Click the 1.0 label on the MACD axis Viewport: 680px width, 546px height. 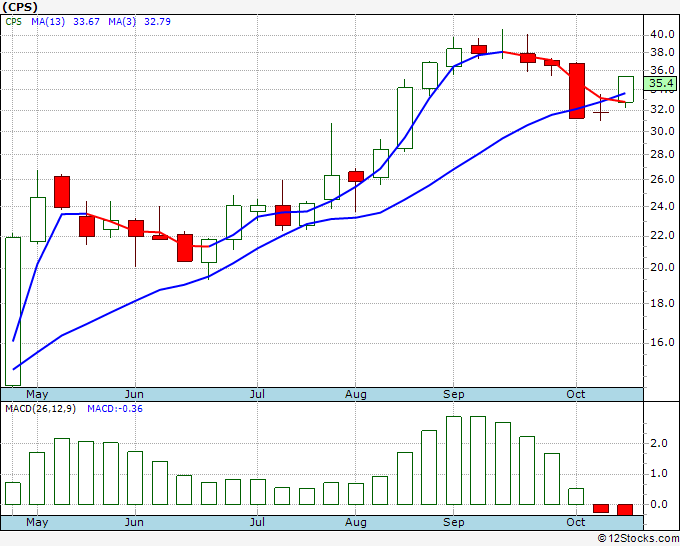pyautogui.click(x=658, y=474)
